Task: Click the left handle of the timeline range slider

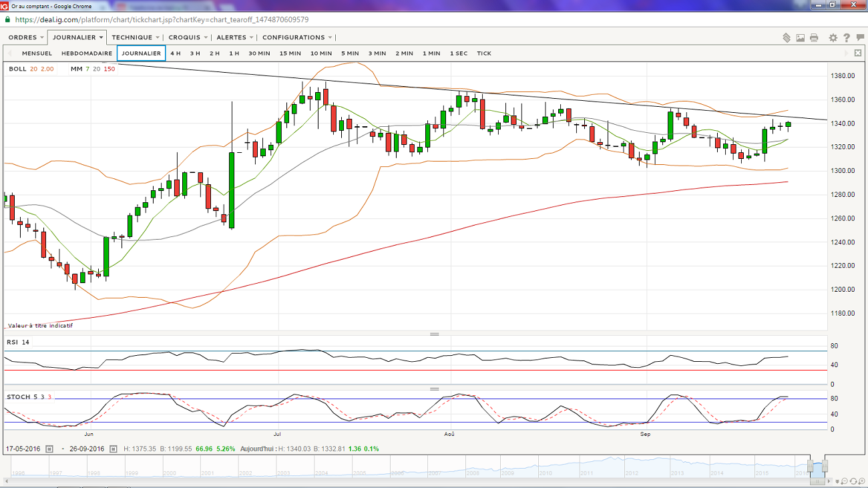Action: 810,466
